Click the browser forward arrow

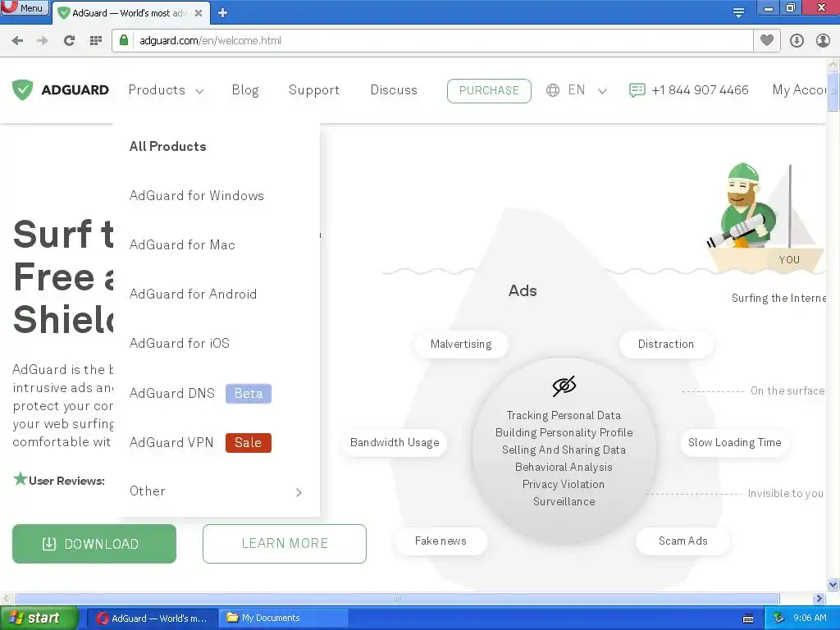(x=43, y=41)
